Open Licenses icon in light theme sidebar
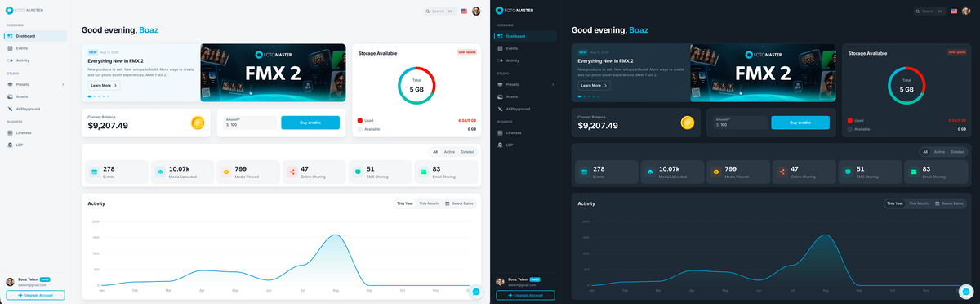 pyautogui.click(x=10, y=132)
